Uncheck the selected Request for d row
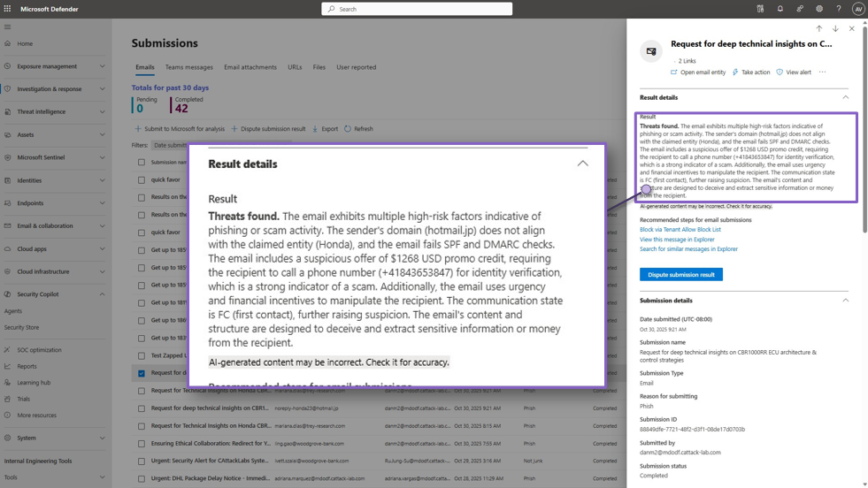Image resolution: width=868 pixels, height=488 pixels. (x=142, y=373)
